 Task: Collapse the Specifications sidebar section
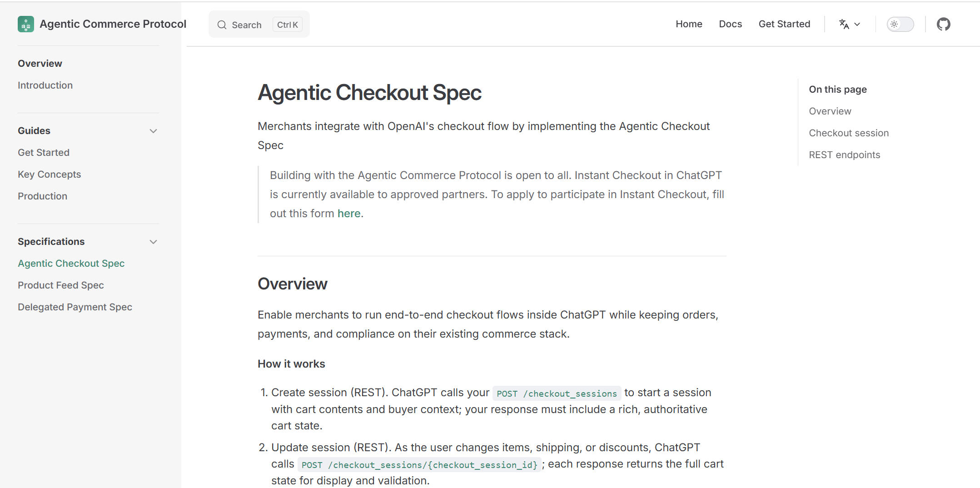coord(153,242)
